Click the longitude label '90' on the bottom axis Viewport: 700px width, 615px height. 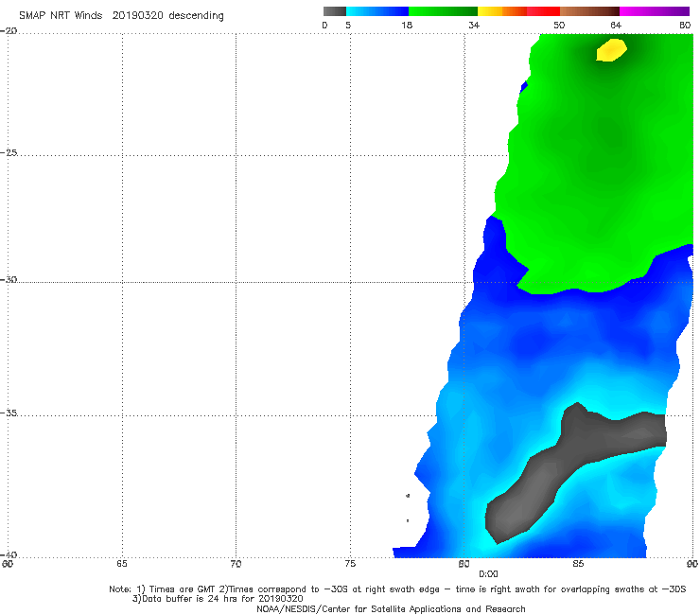(x=692, y=564)
